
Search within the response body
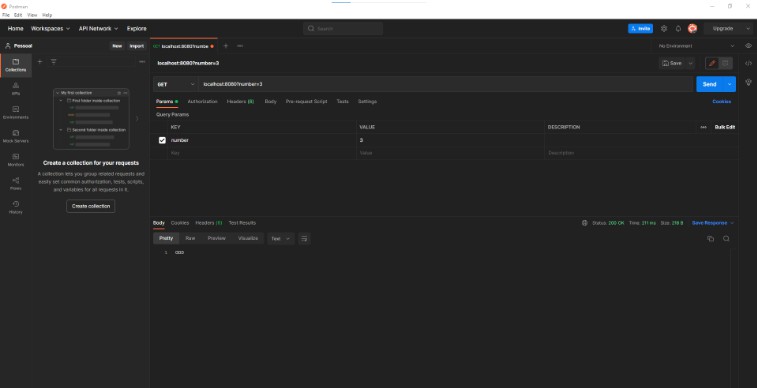pos(726,238)
